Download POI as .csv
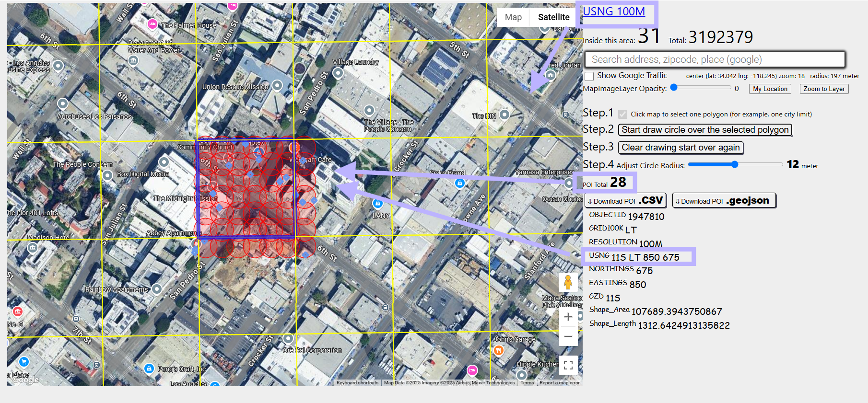 [625, 200]
